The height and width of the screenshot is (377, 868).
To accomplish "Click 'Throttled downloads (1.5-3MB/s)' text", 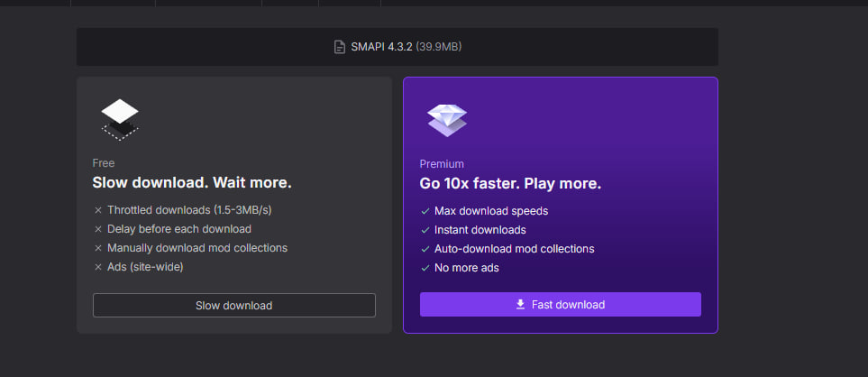I will (x=189, y=210).
